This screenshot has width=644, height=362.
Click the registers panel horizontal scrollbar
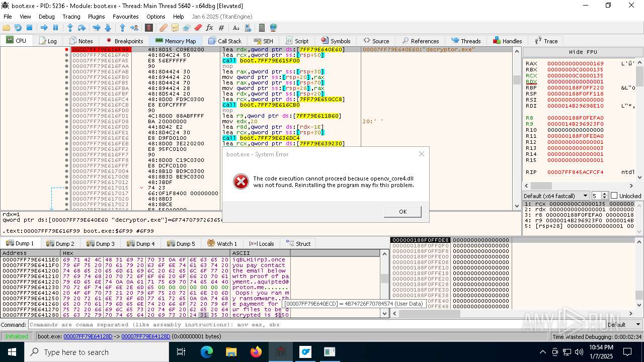pyautogui.click(x=579, y=186)
